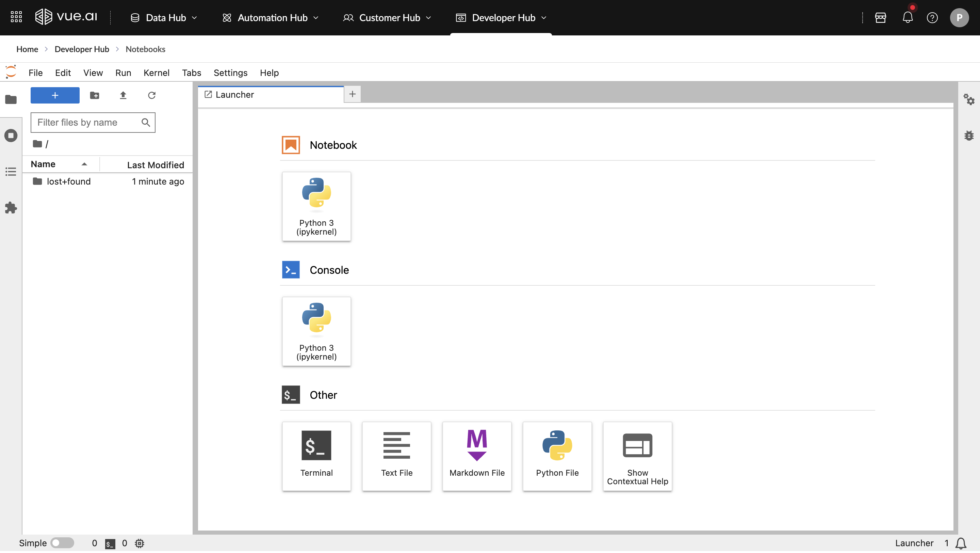Open Running Terminals and Kernels sidebar
The height and width of the screenshot is (553, 980).
pos(11,136)
